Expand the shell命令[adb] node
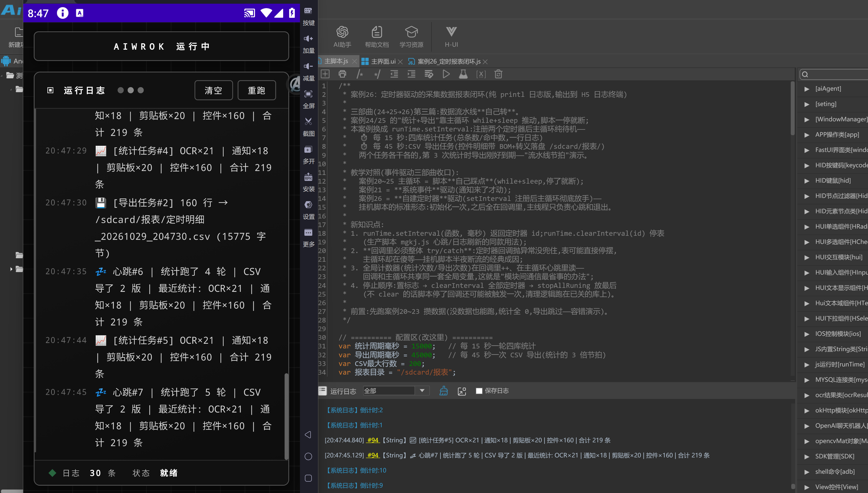Image resolution: width=868 pixels, height=493 pixels. (807, 472)
